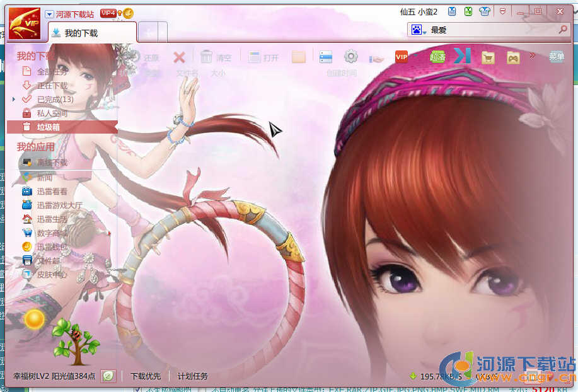Click the 我的下载 sidebar heading

click(x=35, y=56)
